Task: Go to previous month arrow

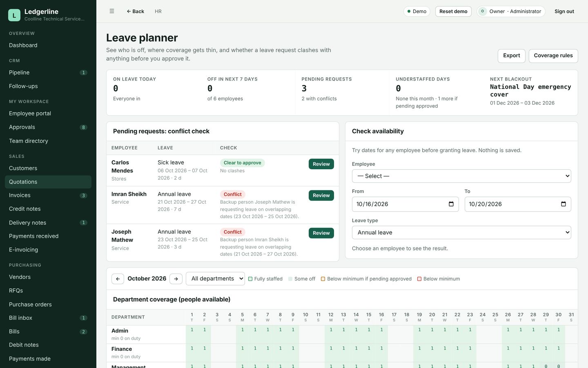Action: 118,279
